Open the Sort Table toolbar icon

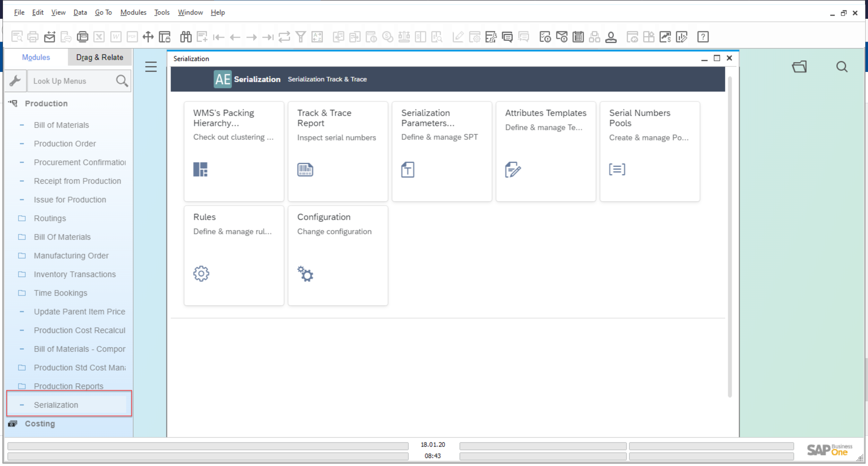pyautogui.click(x=317, y=37)
